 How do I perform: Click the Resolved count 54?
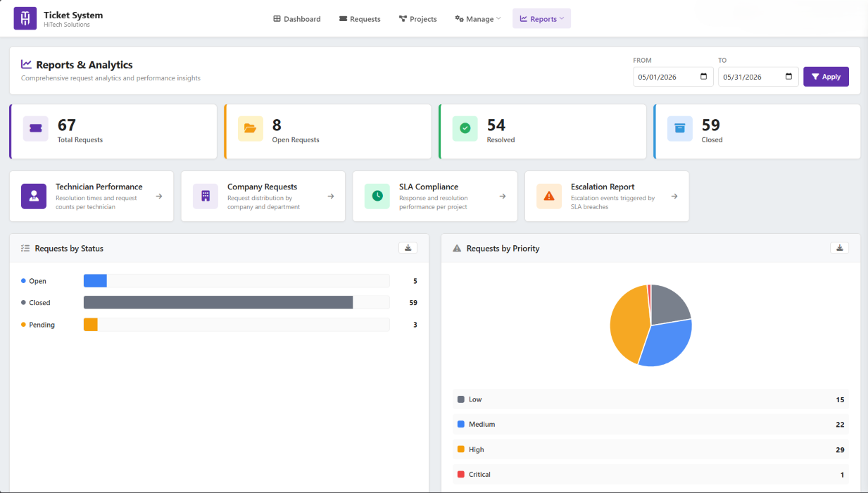click(x=496, y=125)
